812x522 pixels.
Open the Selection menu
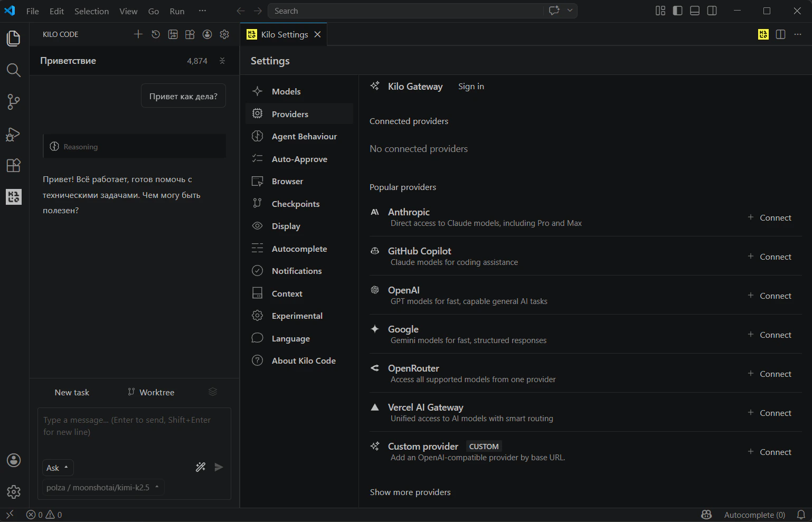(x=91, y=11)
